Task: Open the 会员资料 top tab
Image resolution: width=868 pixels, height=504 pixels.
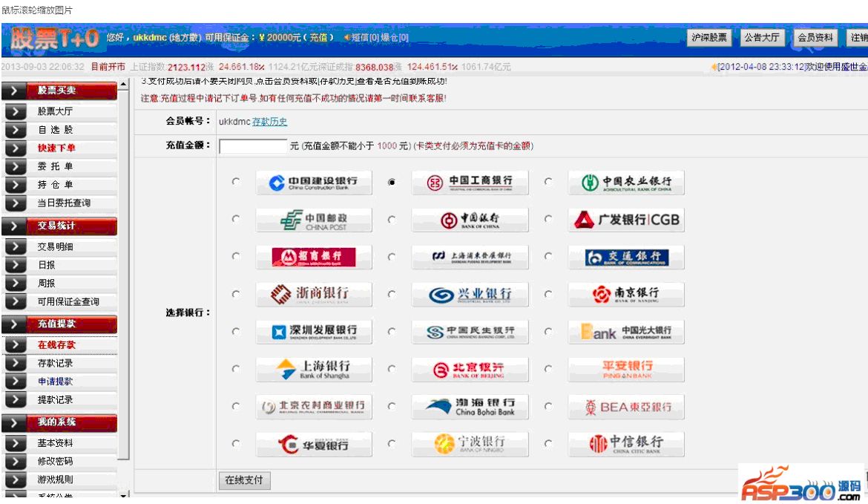Action: pos(815,38)
